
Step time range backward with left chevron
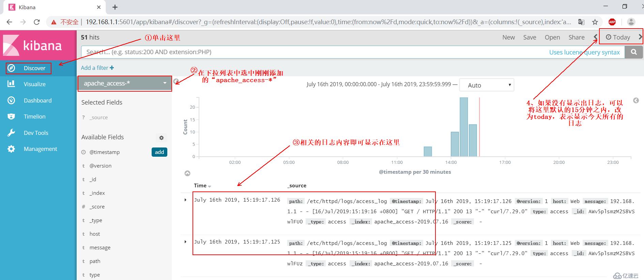[596, 37]
